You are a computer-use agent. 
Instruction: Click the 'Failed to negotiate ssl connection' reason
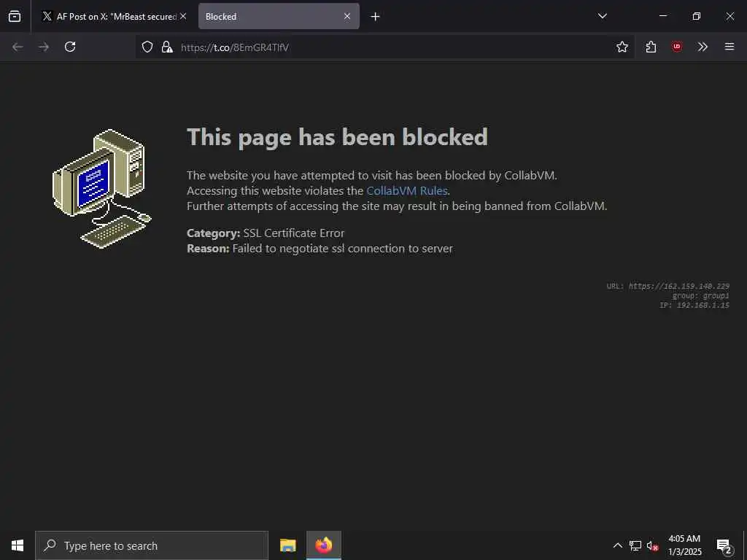[343, 248]
